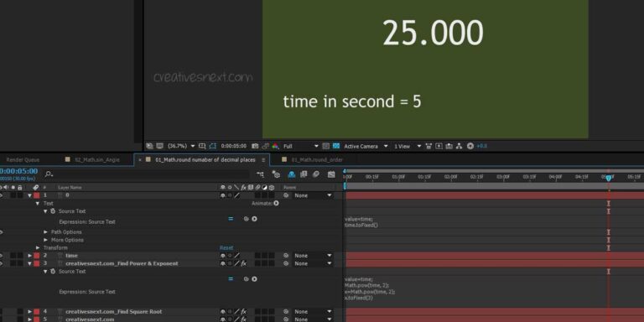644x322 pixels.
Task: Open the Full resolution dropdown
Action: [x=301, y=146]
